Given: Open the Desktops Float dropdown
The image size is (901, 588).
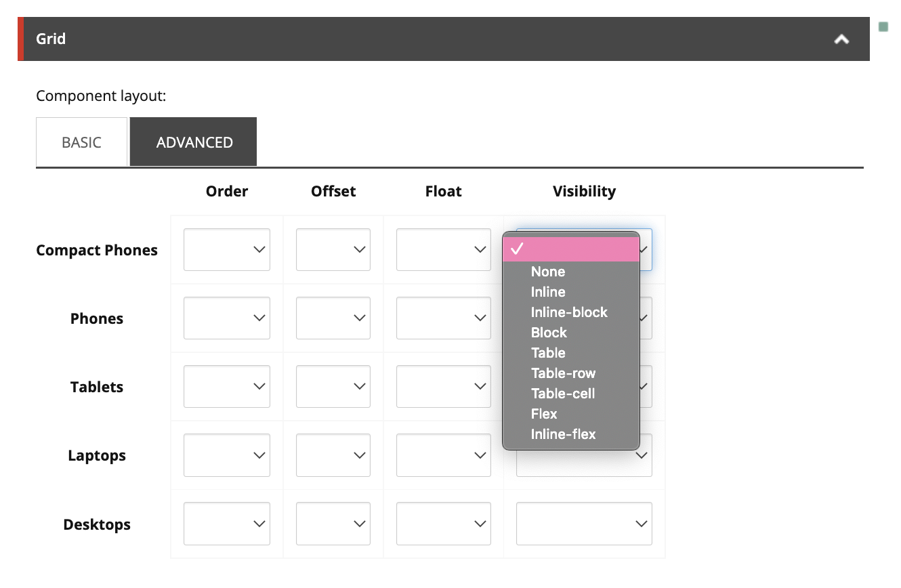Looking at the screenshot, I should pos(444,524).
